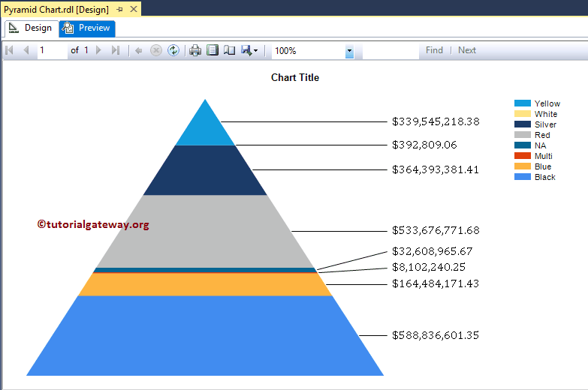Close the Pyramid Chart.rdl document tab

(133, 9)
